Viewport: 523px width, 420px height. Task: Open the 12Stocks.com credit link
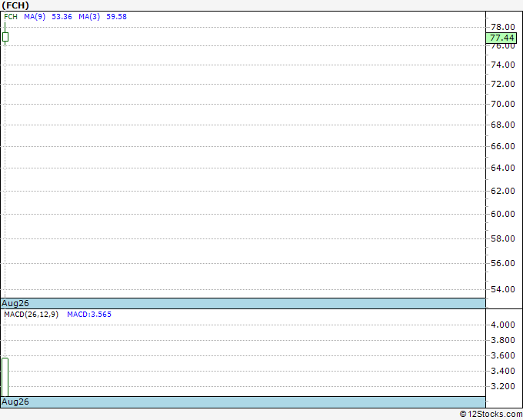491,414
